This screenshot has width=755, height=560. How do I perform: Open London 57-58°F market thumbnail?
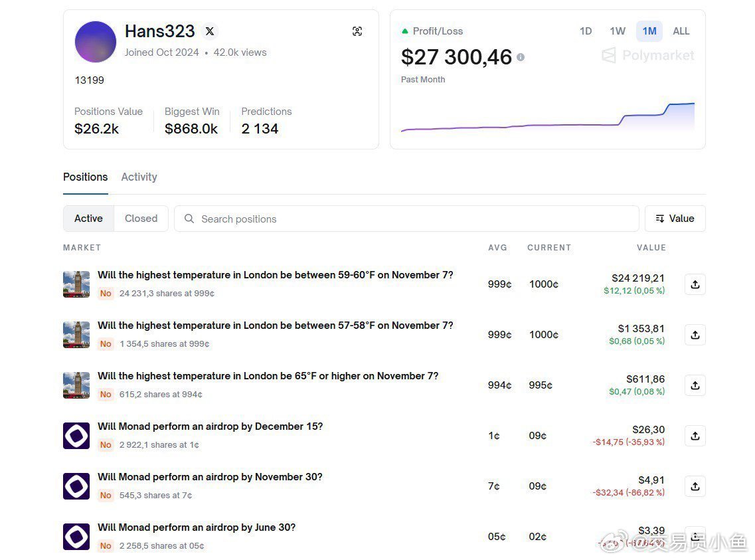coord(76,335)
